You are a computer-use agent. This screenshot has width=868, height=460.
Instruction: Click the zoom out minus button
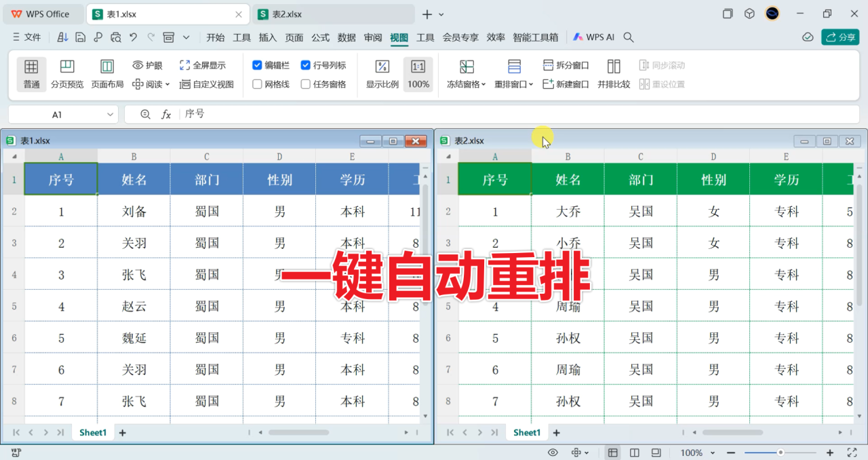(731, 453)
